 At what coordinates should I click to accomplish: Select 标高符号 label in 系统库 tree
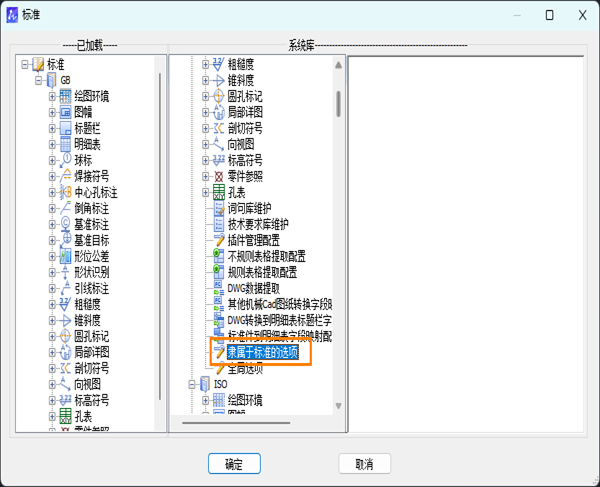coord(245,160)
